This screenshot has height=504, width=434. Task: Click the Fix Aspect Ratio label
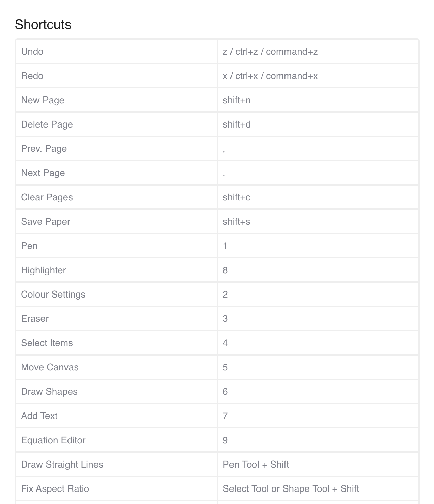55,489
